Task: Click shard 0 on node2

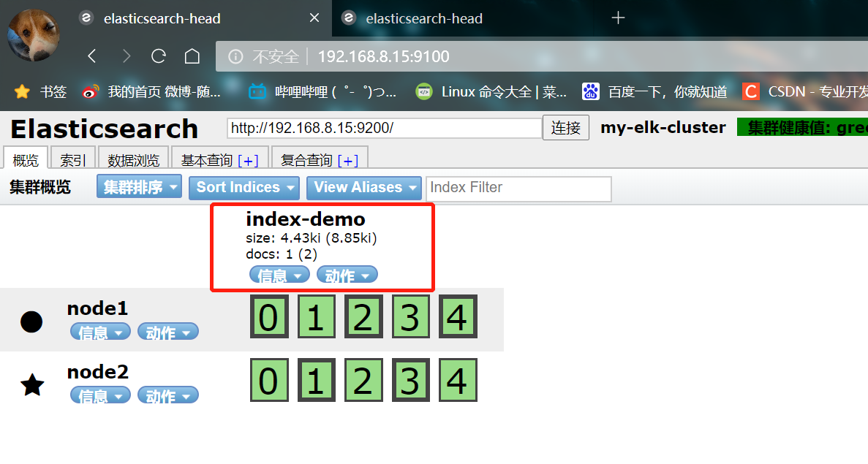Action: pos(270,380)
